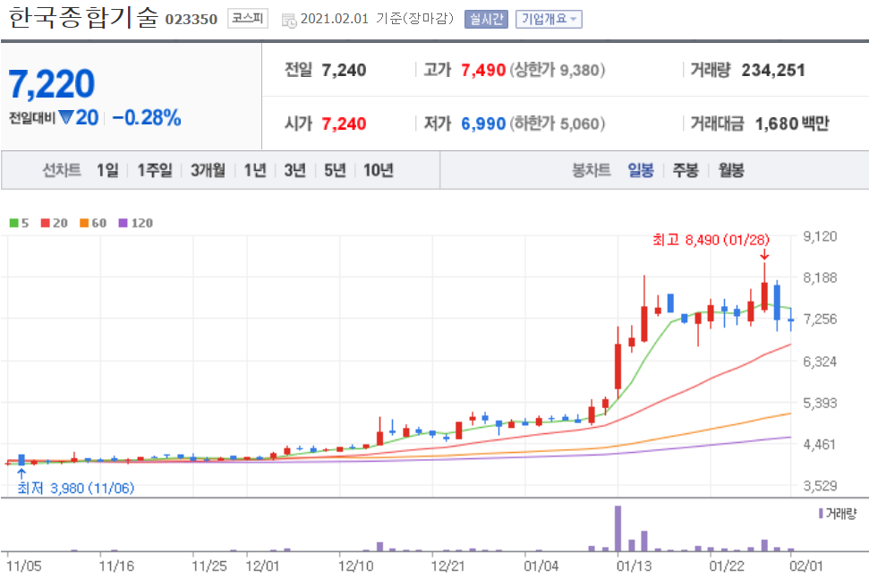Viewport: 869px width, 588px height.
Task: Click the blue down triangle next to 20
Action: pyautogui.click(x=66, y=117)
